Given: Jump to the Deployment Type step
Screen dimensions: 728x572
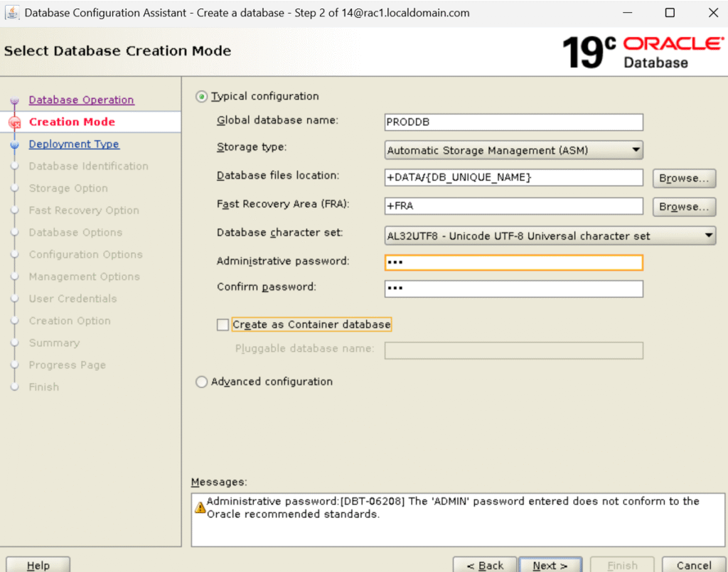Looking at the screenshot, I should tap(74, 144).
